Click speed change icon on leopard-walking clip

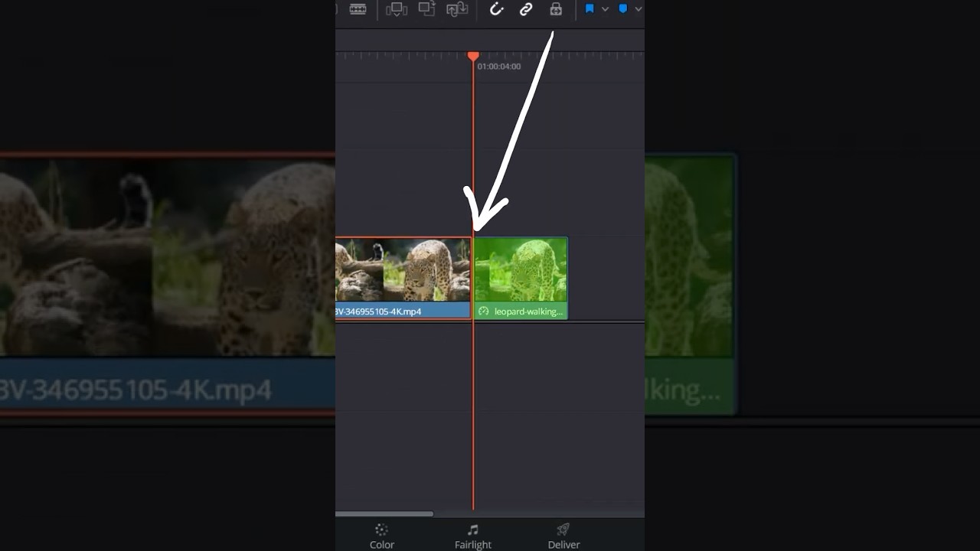[483, 311]
